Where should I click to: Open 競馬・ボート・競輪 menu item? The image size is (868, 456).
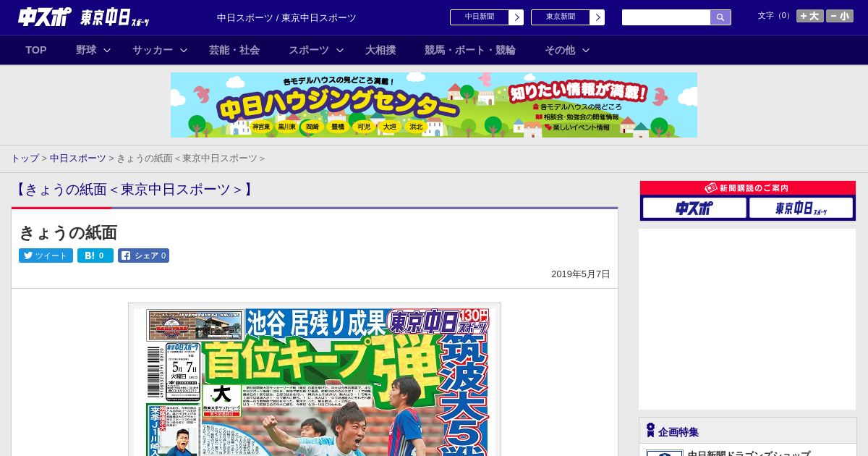[470, 50]
